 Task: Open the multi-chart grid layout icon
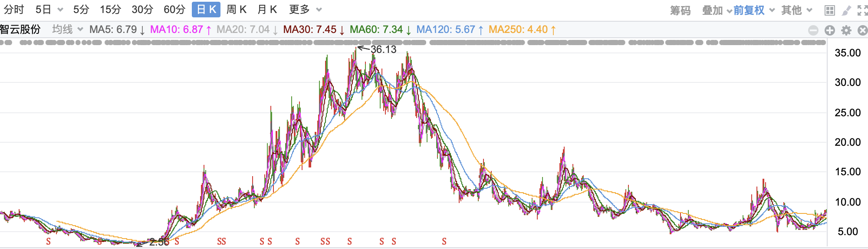(829, 10)
